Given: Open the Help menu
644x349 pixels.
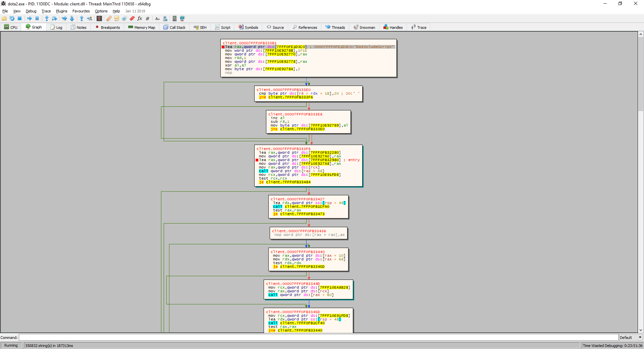Looking at the screenshot, I should coord(116,11).
